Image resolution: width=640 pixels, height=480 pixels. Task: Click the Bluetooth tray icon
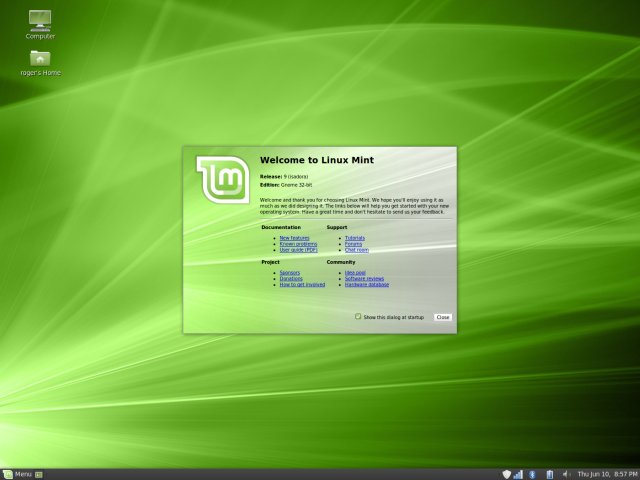pos(532,473)
